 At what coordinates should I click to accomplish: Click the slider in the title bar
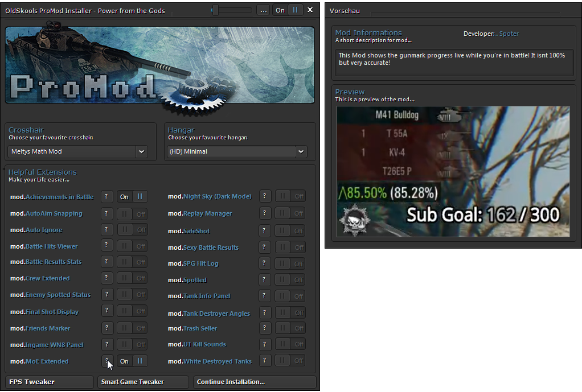[x=232, y=10]
